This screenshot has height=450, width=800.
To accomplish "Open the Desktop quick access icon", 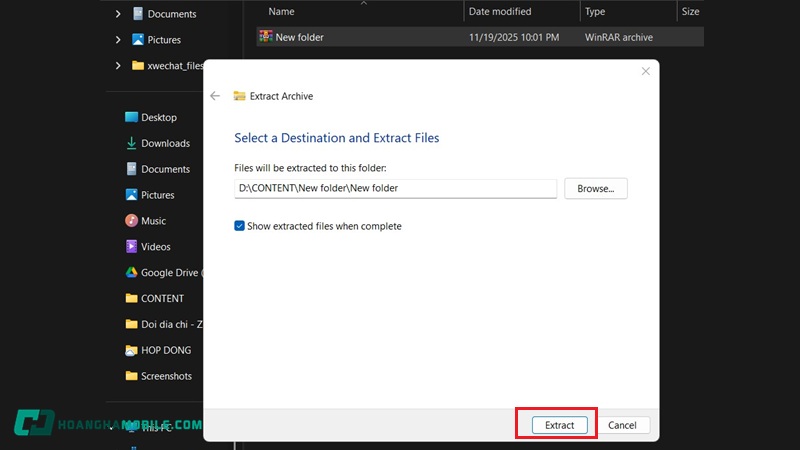I will [x=131, y=117].
